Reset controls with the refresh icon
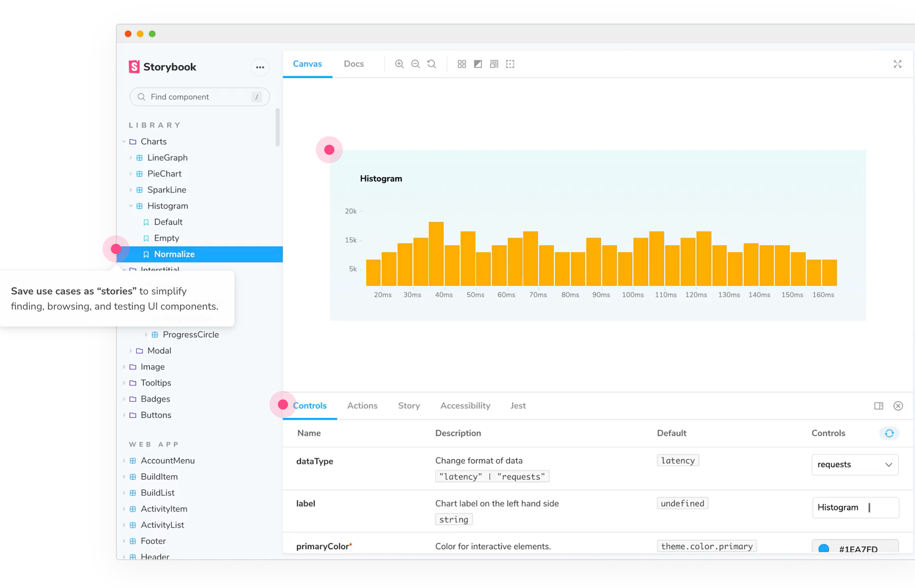This screenshot has height=588, width=915. pyautogui.click(x=890, y=433)
